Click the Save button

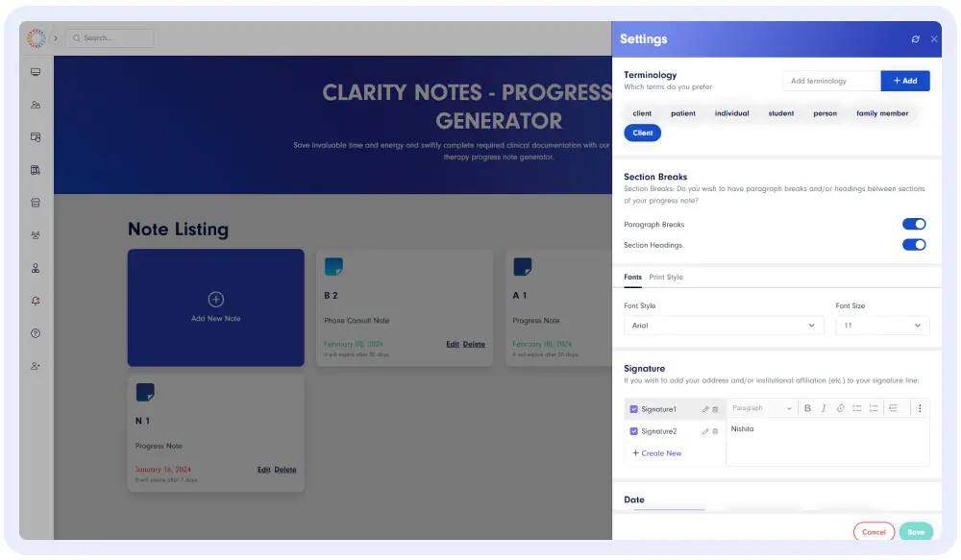coord(916,532)
